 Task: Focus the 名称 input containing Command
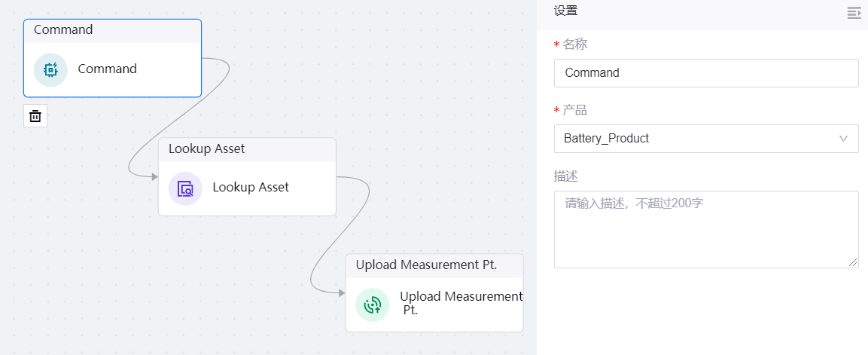705,73
